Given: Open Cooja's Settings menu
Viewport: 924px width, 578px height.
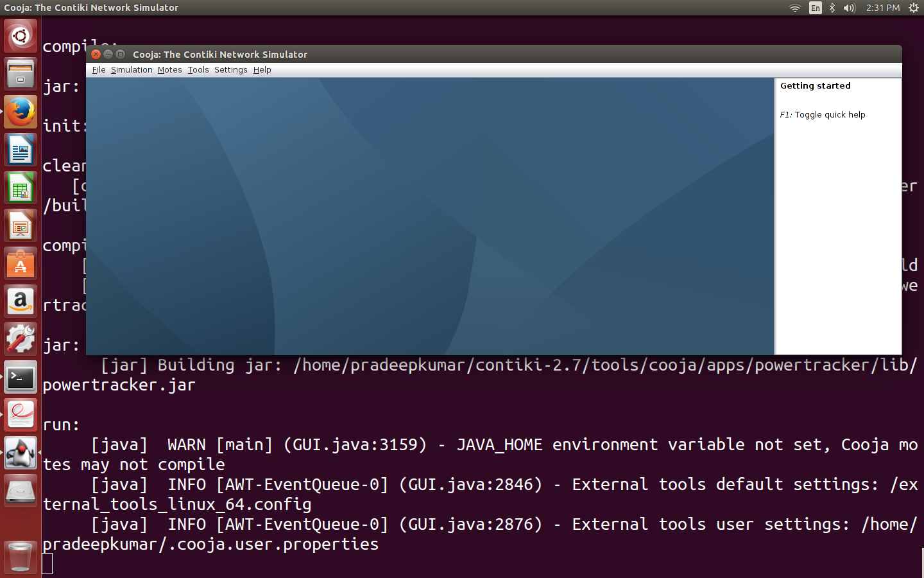Looking at the screenshot, I should click(x=230, y=69).
